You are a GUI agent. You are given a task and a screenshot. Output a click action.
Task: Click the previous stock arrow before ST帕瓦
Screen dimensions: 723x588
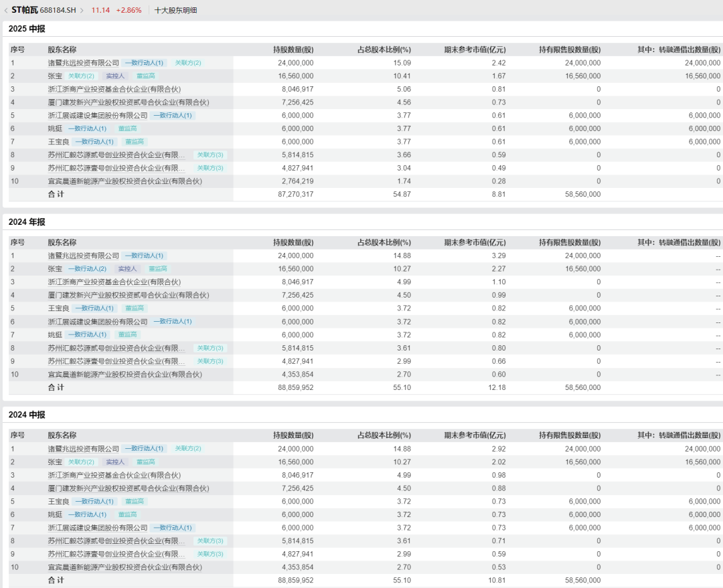[6, 10]
